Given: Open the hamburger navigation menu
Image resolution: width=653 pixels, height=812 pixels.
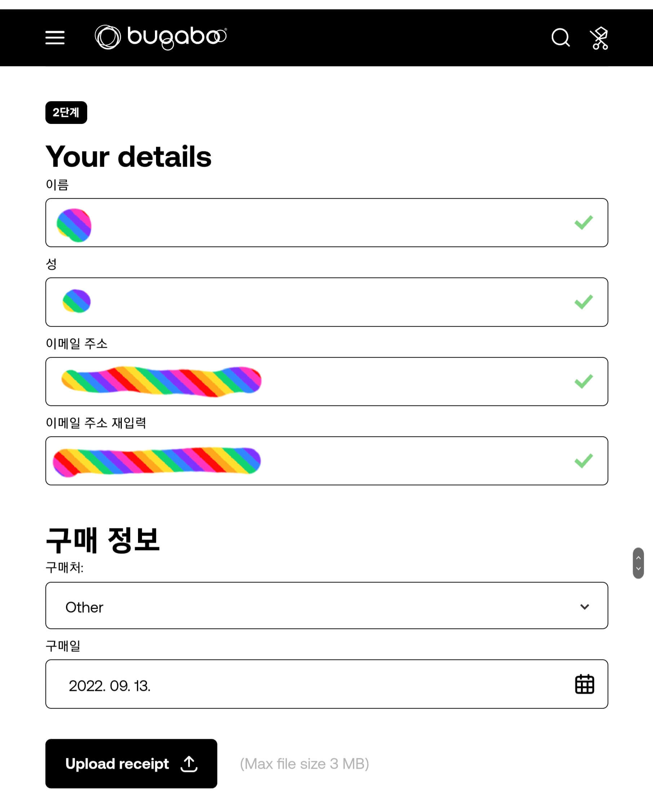Looking at the screenshot, I should point(55,37).
